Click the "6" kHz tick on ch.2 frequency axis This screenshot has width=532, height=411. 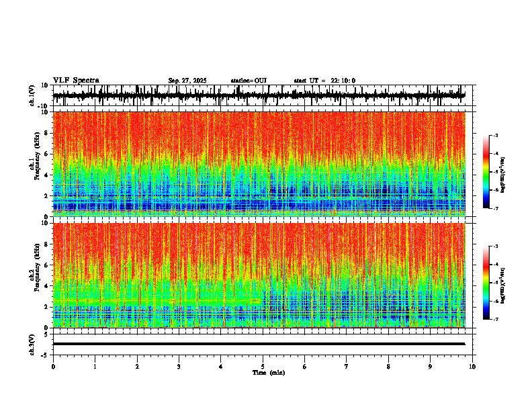(46, 265)
